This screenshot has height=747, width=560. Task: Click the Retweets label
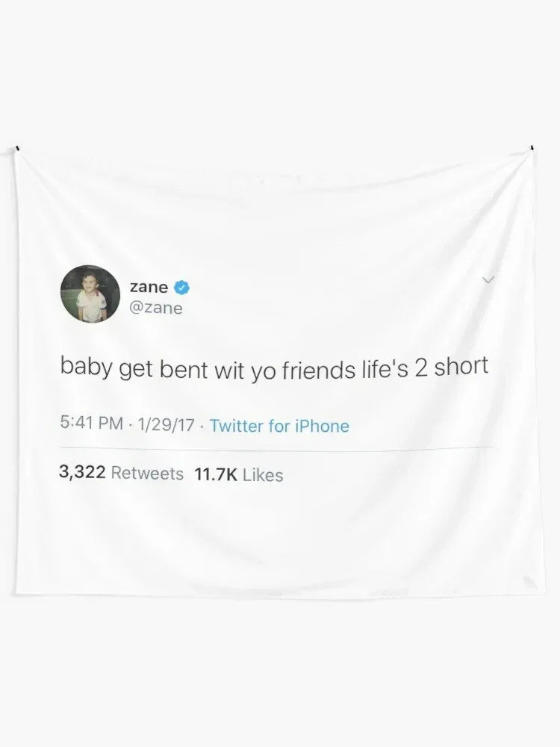click(x=147, y=474)
